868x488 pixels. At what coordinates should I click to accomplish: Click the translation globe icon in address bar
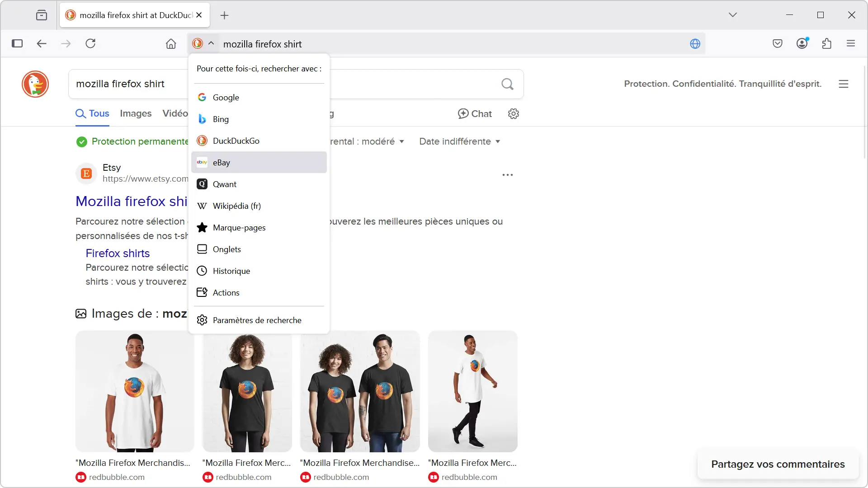(695, 44)
